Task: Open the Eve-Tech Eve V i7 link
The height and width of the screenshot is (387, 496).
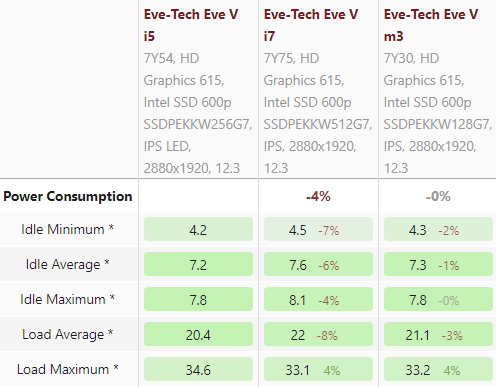Action: (311, 25)
